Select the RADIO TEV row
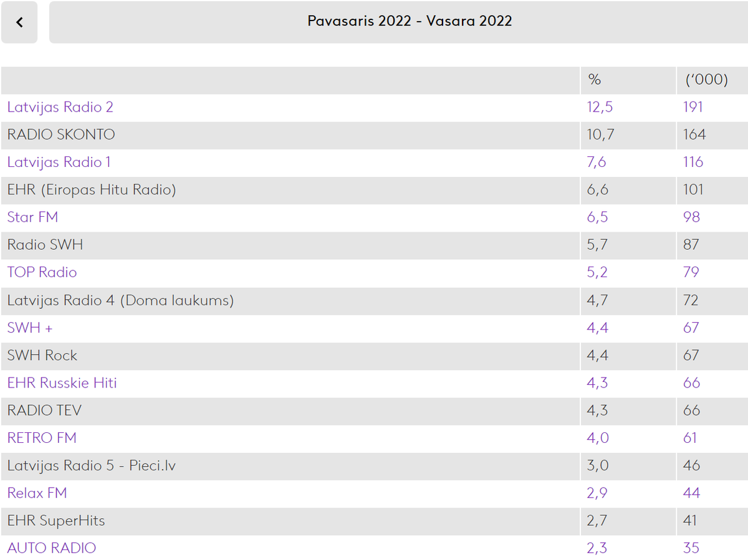 [374, 411]
